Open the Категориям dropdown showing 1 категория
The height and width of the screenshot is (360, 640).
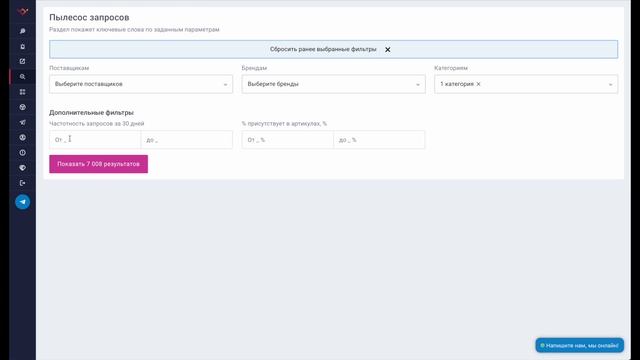526,84
